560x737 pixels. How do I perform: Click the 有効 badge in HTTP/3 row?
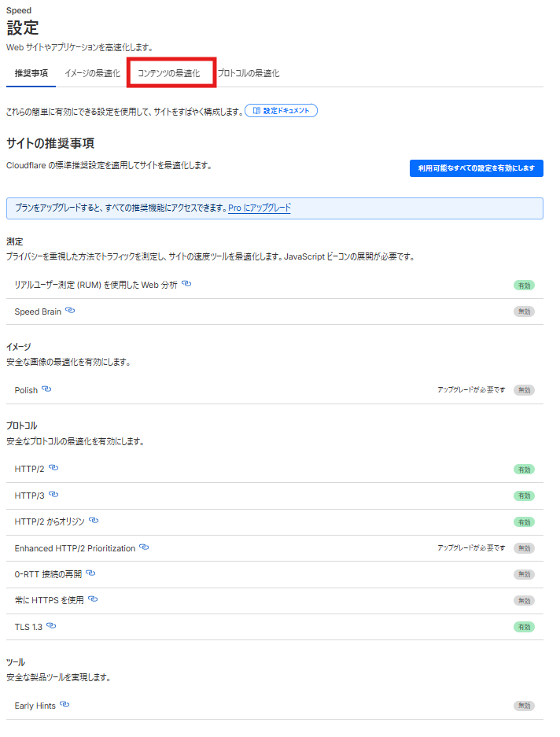pyautogui.click(x=524, y=496)
